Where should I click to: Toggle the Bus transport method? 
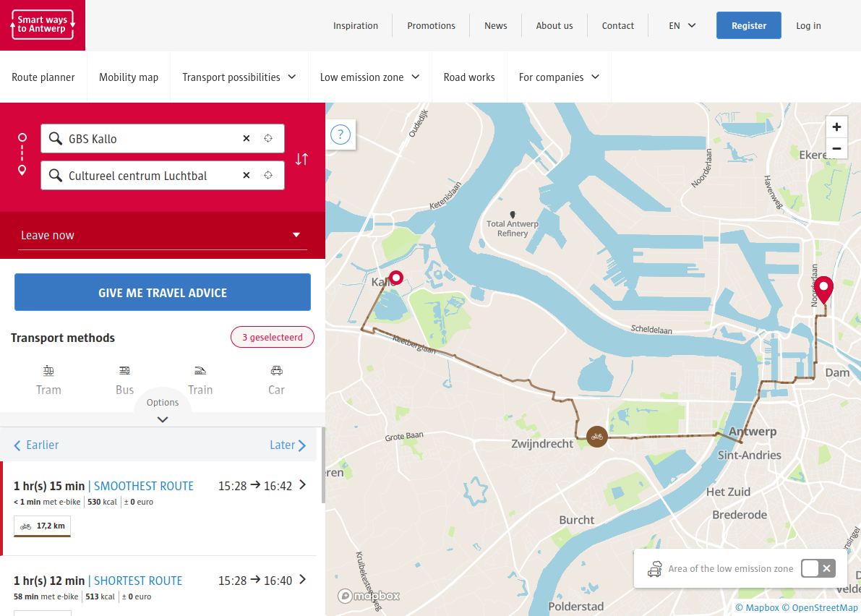pos(124,380)
